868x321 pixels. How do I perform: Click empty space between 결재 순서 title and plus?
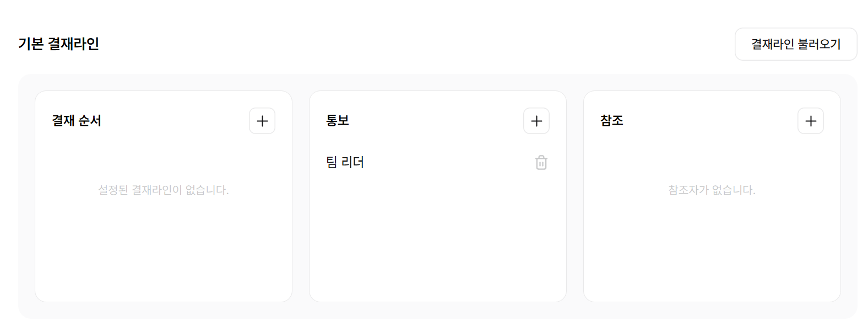click(175, 121)
